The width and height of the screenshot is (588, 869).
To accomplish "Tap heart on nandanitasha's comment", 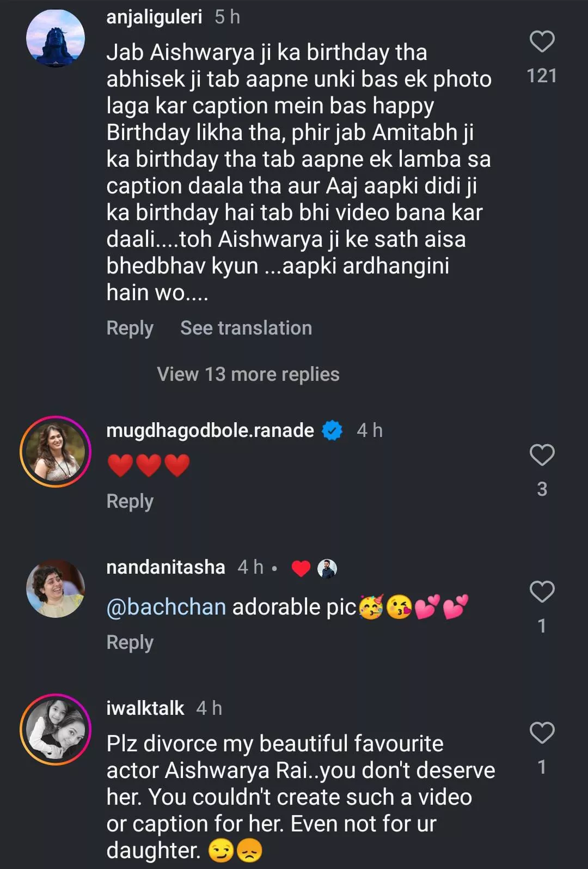I will click(542, 592).
